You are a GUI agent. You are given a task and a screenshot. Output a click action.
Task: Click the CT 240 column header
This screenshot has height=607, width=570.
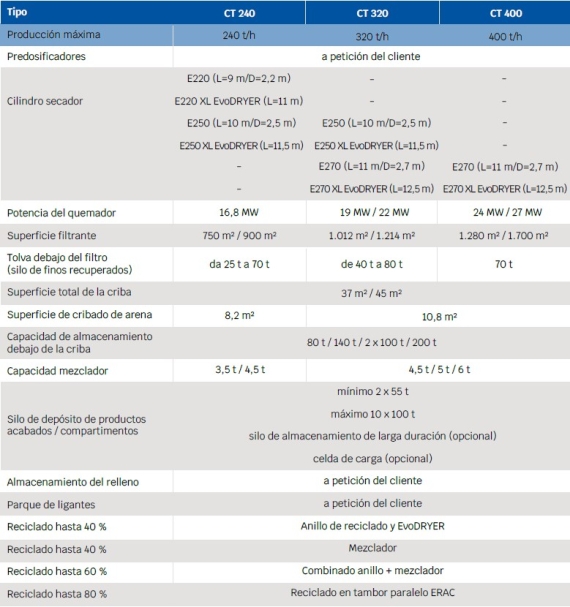point(239,13)
